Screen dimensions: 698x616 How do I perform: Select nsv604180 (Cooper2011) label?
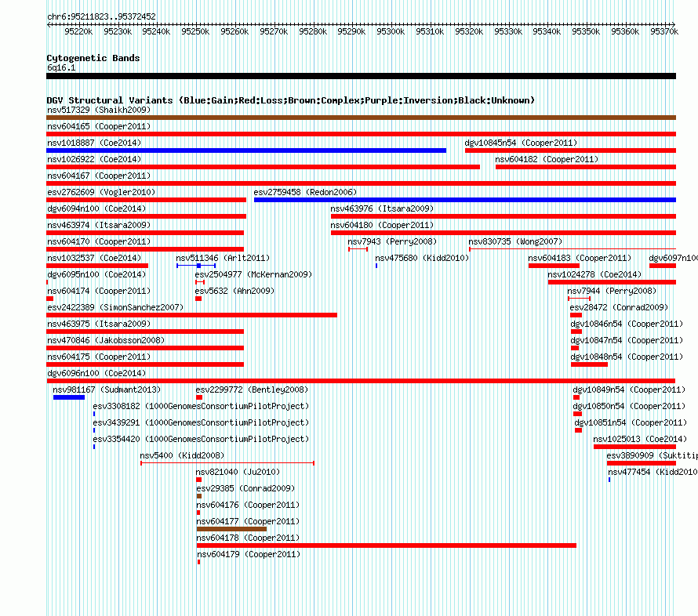point(382,225)
